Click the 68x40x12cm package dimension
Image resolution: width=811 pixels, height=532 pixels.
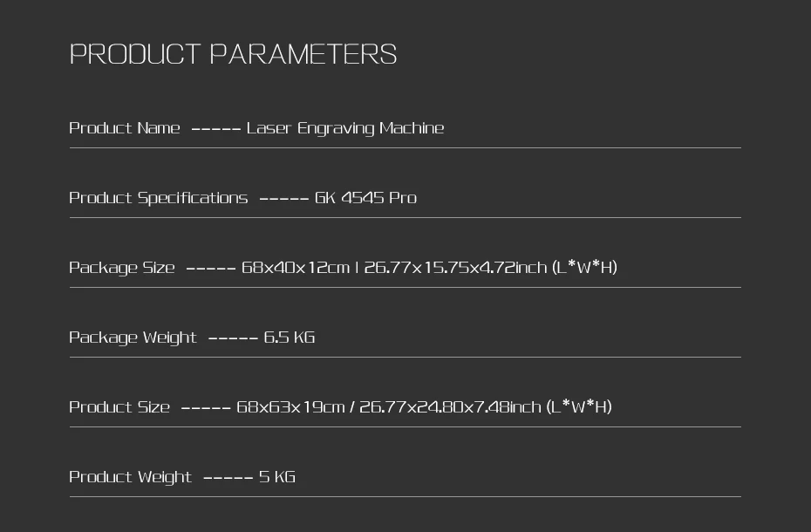pyautogui.click(x=295, y=268)
